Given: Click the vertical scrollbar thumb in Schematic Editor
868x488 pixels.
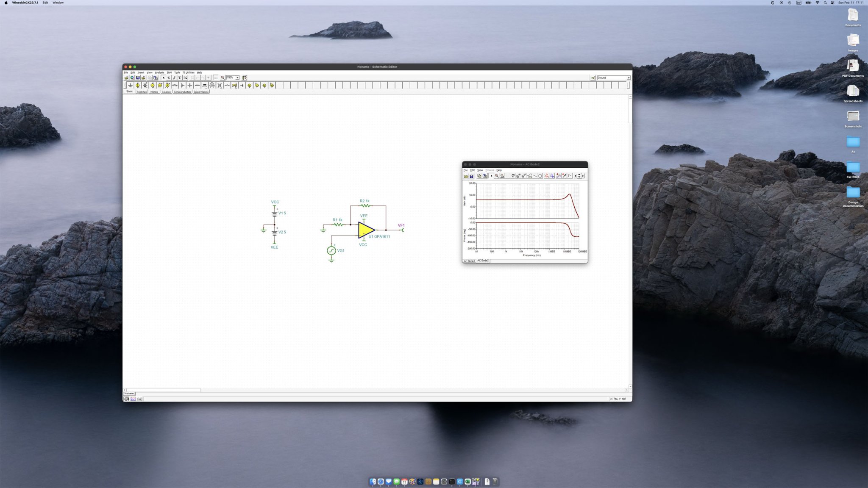Looking at the screenshot, I should click(x=630, y=111).
